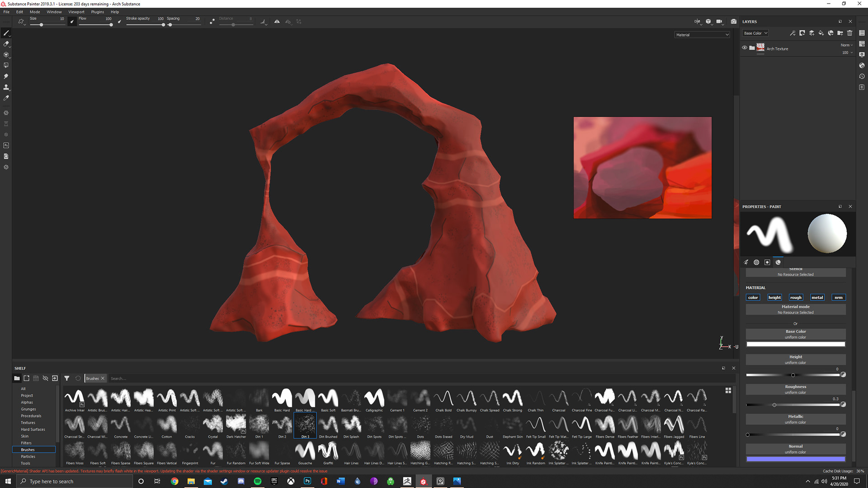
Task: Open the Export to Photoshop plugin icon
Action: (6, 145)
